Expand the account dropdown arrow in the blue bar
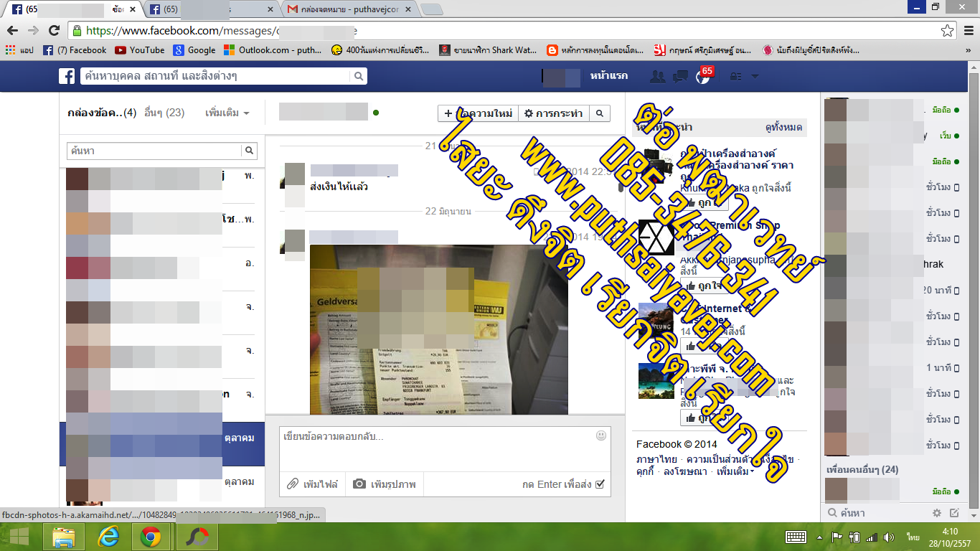Image resolution: width=980 pixels, height=551 pixels. (755, 76)
